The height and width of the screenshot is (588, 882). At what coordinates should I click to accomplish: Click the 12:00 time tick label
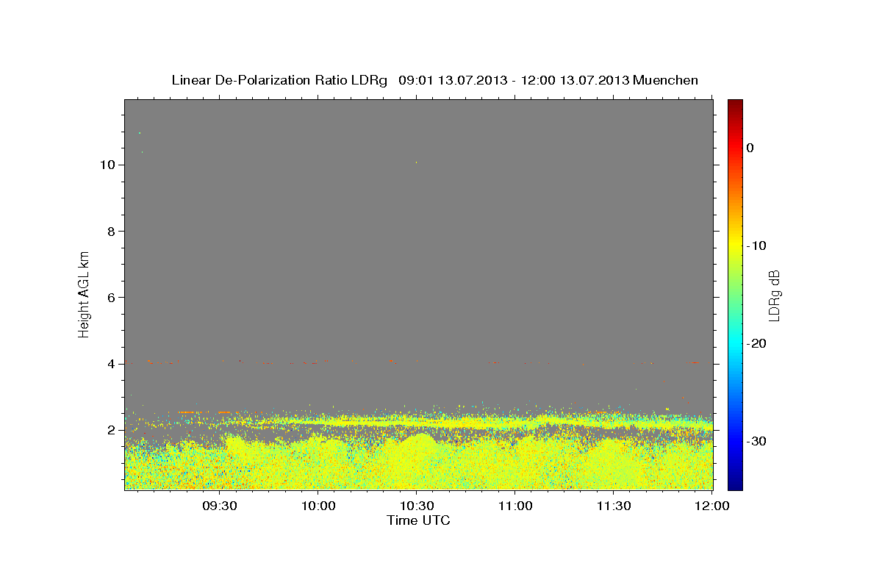[x=712, y=506]
